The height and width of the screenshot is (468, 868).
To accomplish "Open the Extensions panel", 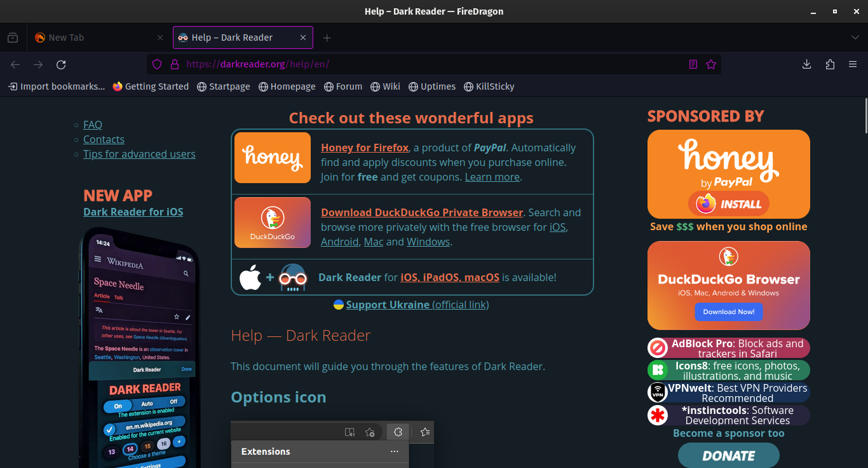I will (x=830, y=64).
